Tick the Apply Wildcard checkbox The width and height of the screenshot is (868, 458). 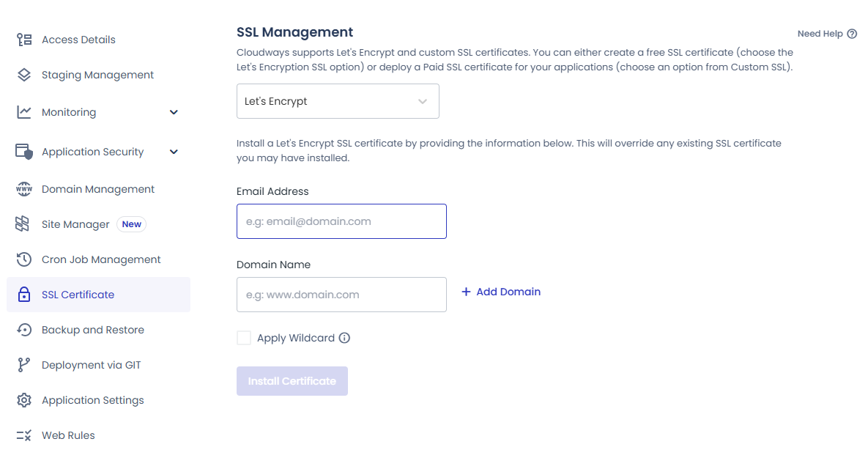244,338
